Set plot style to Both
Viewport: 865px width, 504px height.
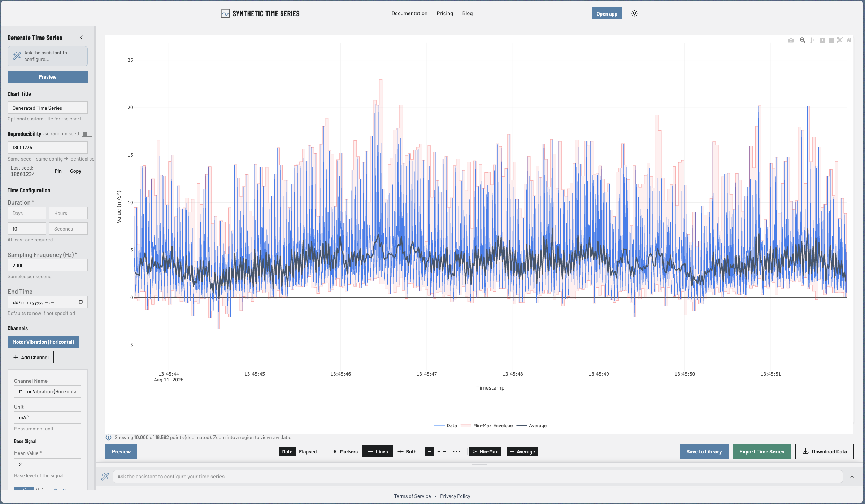407,452
